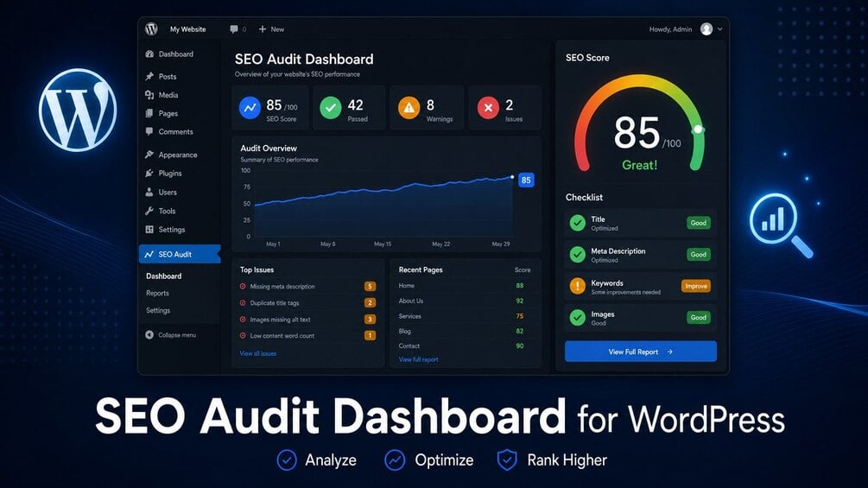Expand the admin user dropdown arrow
The height and width of the screenshot is (488, 868).
point(719,29)
